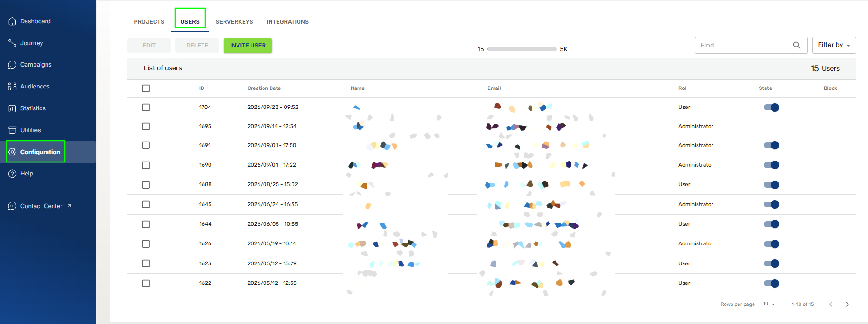The width and height of the screenshot is (868, 324).
Task: Click the Administrator role of user 1626
Action: coord(696,243)
